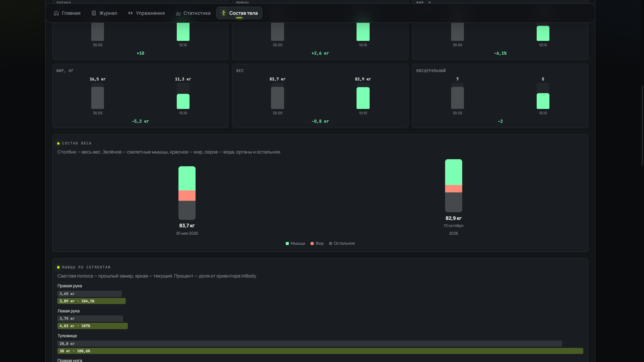
Task: Click the Левая рука 3,75 кг previous bar
Action: tap(90, 318)
